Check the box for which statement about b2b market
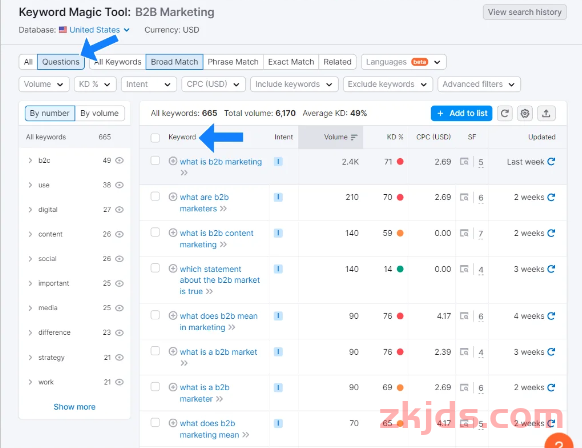Viewport: 582px width, 448px height. click(x=155, y=268)
